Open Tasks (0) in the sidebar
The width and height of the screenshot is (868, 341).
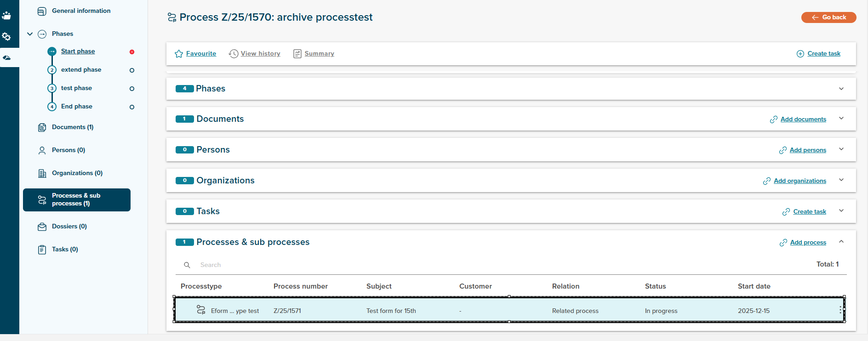point(65,249)
